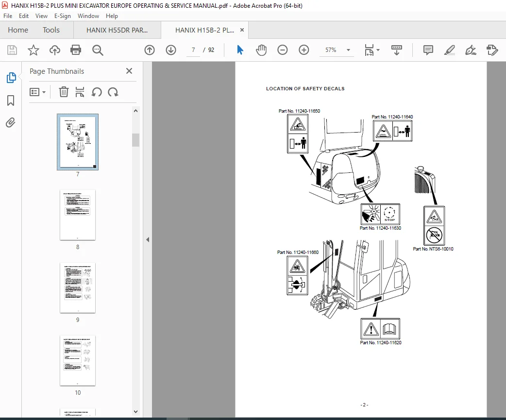Open the Edit menu
The image size is (506, 420).
coord(24,16)
